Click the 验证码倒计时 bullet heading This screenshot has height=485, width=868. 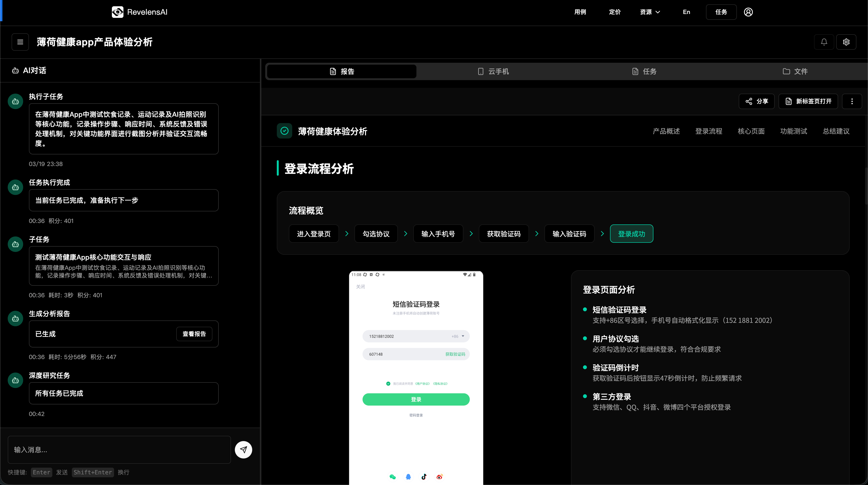tap(616, 368)
